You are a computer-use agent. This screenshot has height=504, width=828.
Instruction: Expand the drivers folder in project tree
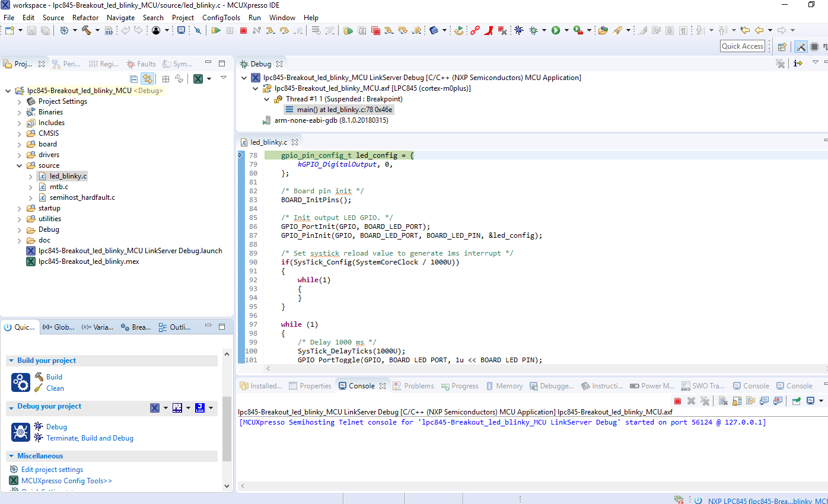click(20, 155)
